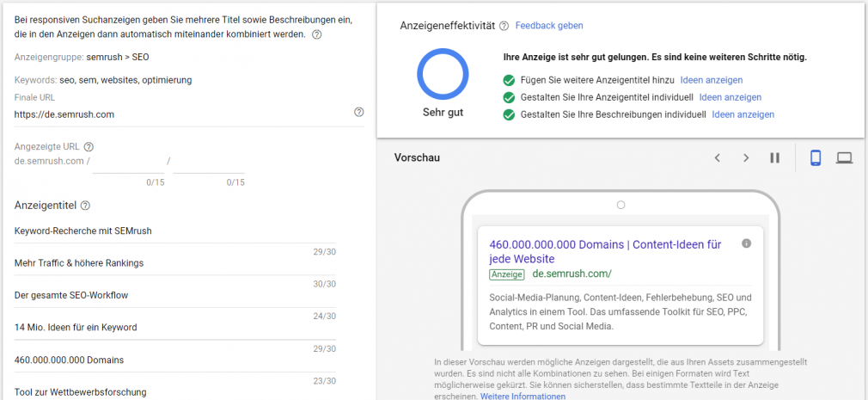Viewport: 868px width, 400px height.
Task: Open Ideen anzeigen for Beschreibungen individuell
Action: point(743,114)
